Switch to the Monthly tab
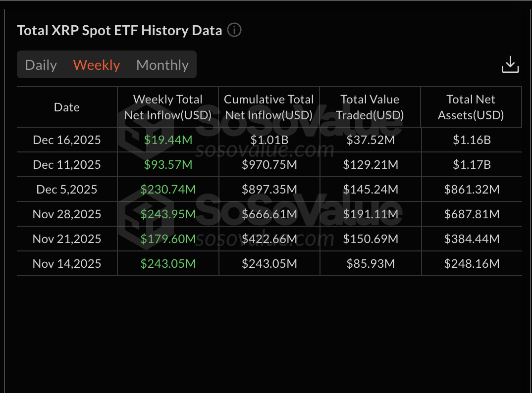The image size is (532, 393). [x=162, y=65]
